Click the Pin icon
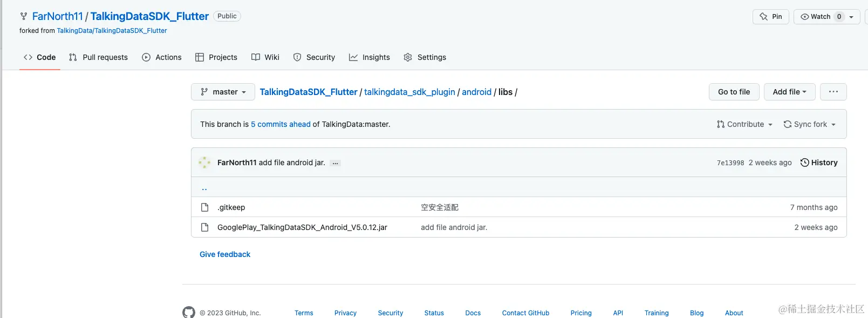The height and width of the screenshot is (318, 868). tap(763, 17)
